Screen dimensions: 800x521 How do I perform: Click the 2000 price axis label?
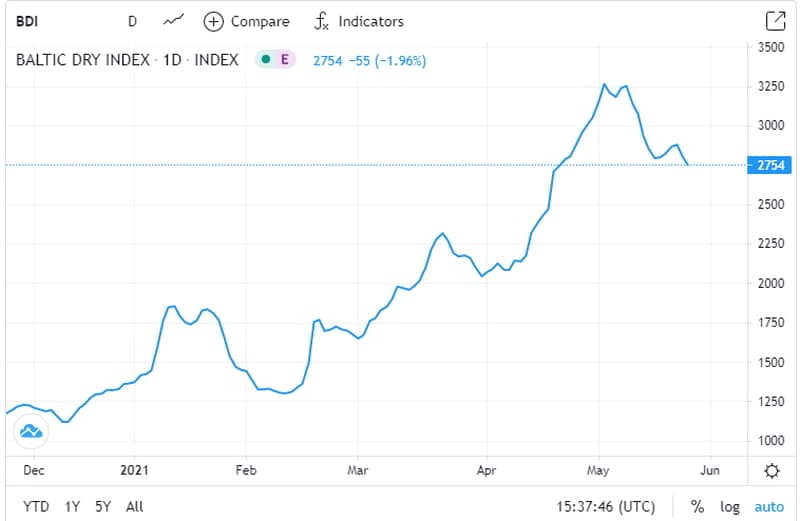[x=771, y=283]
